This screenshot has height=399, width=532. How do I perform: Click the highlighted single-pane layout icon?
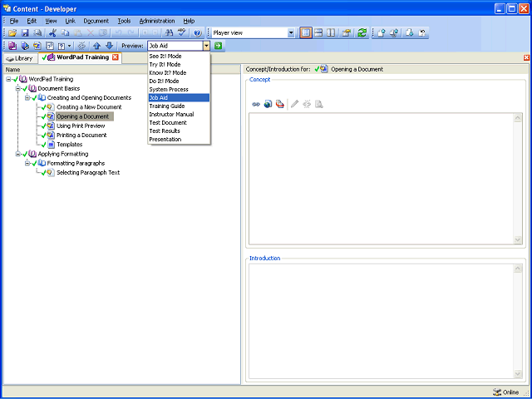click(x=306, y=33)
